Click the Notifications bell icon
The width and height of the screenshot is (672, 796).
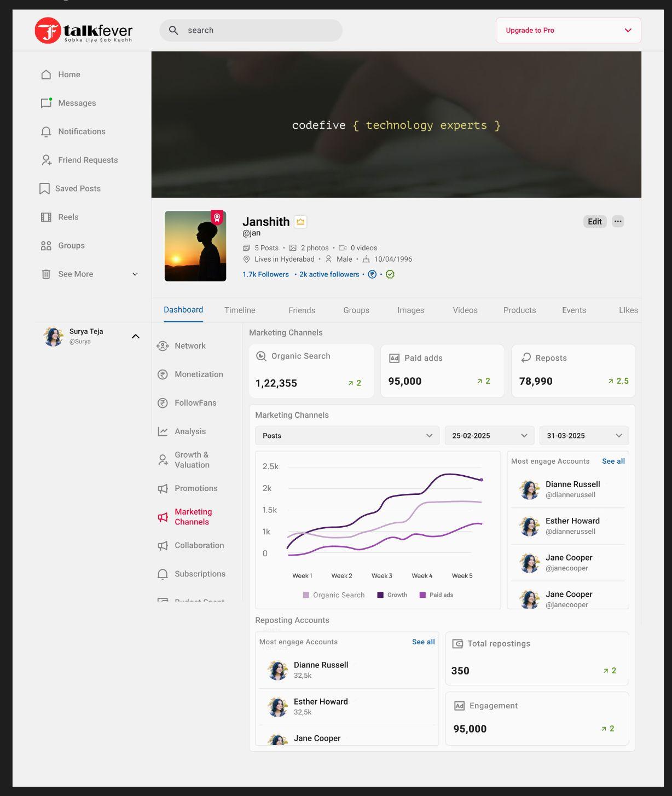click(46, 132)
